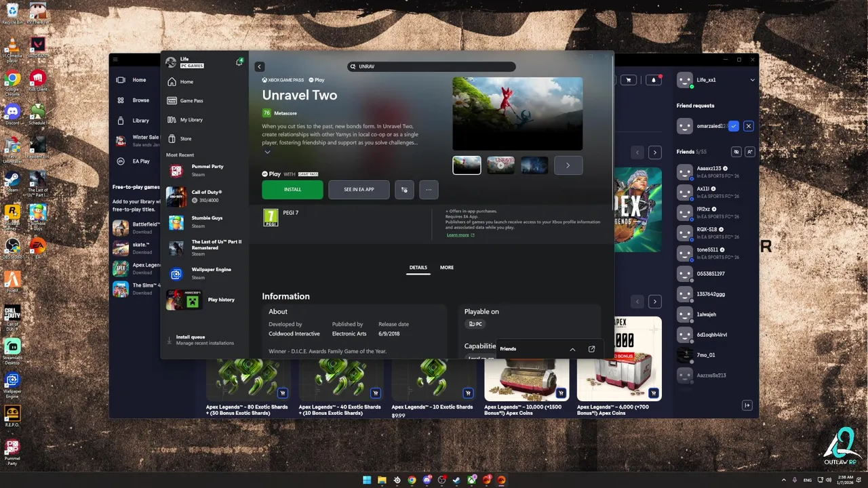The width and height of the screenshot is (868, 488).
Task: Select Wallpaper Engine in Most Recent
Action: [x=204, y=274]
